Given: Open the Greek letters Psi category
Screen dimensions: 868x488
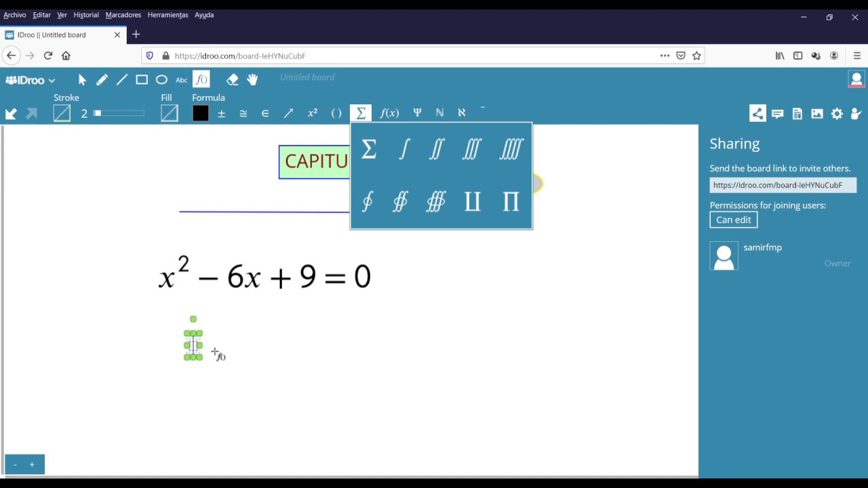Looking at the screenshot, I should (418, 113).
